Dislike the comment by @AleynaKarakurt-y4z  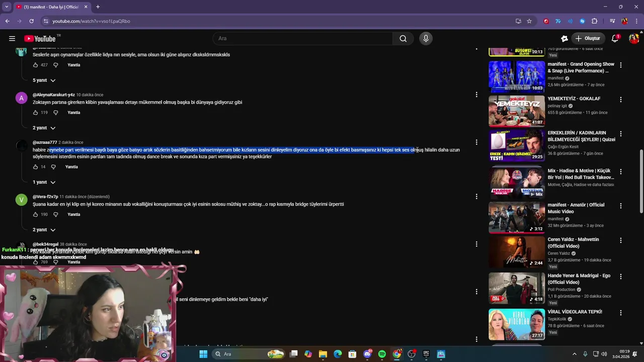pyautogui.click(x=56, y=113)
